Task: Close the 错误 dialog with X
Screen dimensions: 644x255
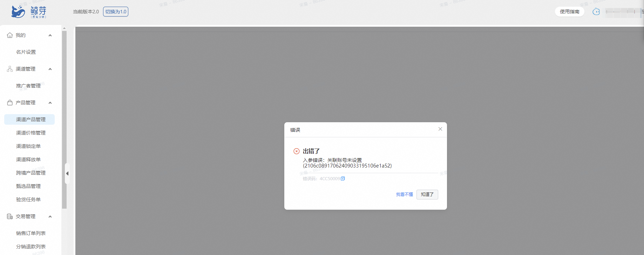Action: [440, 129]
